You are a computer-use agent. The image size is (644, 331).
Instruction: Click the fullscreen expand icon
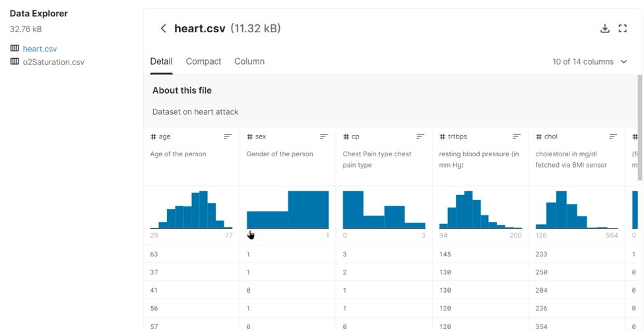(x=622, y=28)
